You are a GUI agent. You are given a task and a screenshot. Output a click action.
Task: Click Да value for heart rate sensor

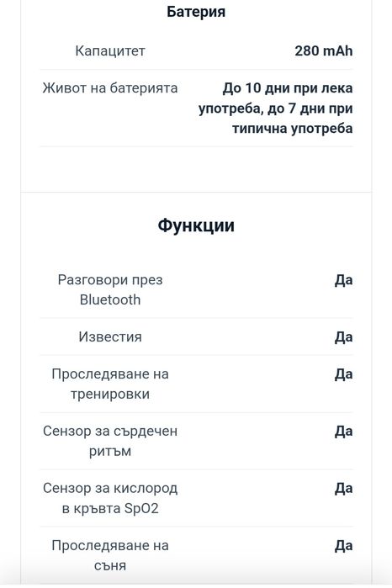(x=343, y=432)
